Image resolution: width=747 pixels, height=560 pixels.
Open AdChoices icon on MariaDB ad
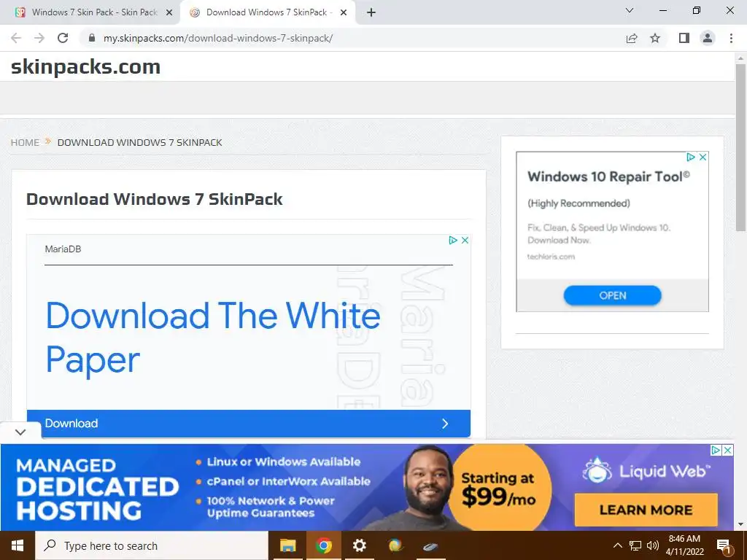(453, 241)
